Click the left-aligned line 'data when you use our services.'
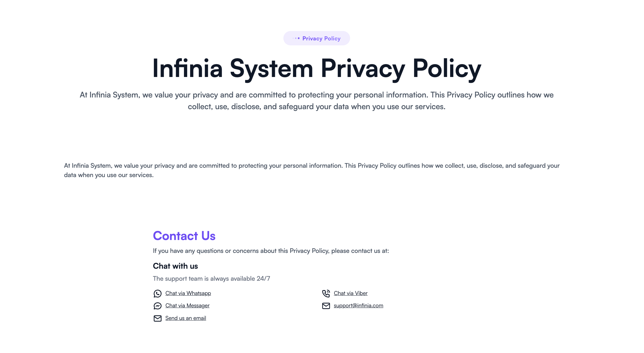Viewport: 644px width, 353px height. [109, 175]
